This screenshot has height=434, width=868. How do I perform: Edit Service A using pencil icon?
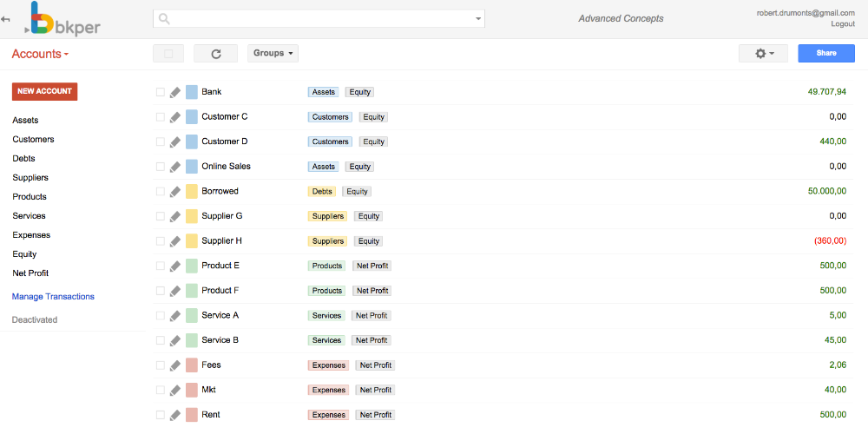[175, 316]
